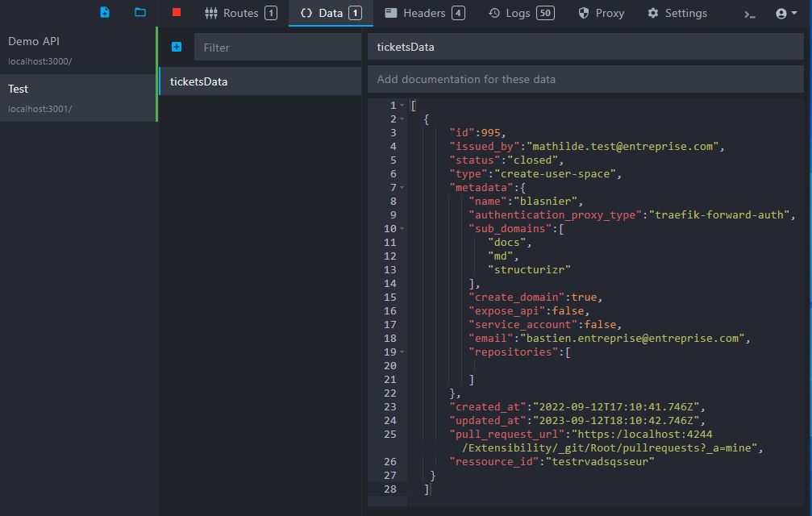812x516 pixels.
Task: Click the create_domain true value
Action: coord(584,297)
